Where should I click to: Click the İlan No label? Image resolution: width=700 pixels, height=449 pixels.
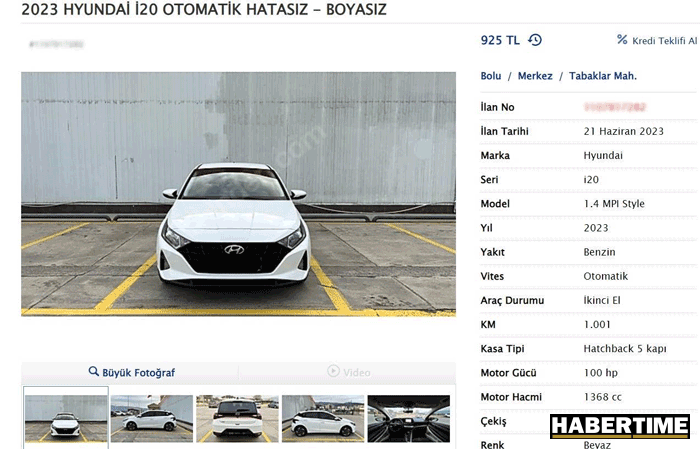[x=497, y=107]
